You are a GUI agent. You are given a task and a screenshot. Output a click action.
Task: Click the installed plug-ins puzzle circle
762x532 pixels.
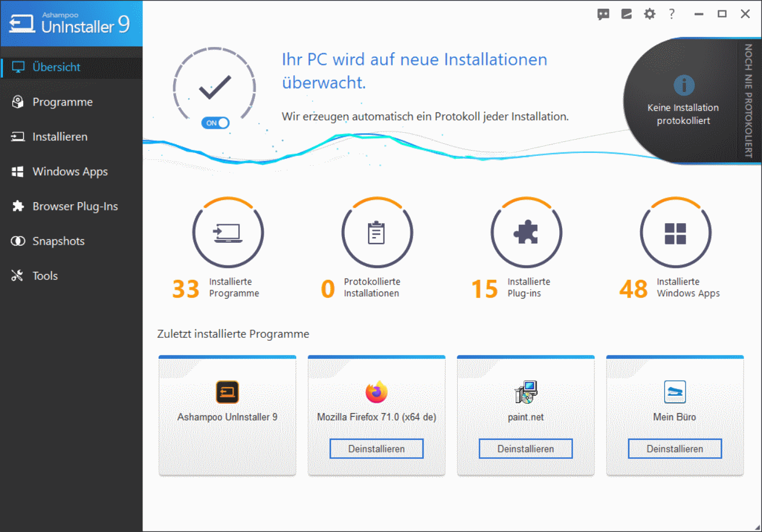coord(526,233)
